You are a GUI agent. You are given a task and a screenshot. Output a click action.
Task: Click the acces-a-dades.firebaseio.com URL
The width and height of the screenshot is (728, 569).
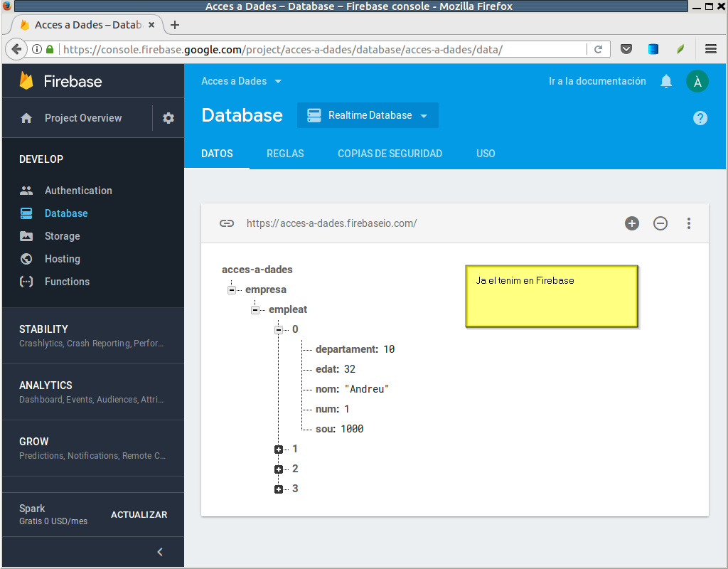pyautogui.click(x=331, y=223)
